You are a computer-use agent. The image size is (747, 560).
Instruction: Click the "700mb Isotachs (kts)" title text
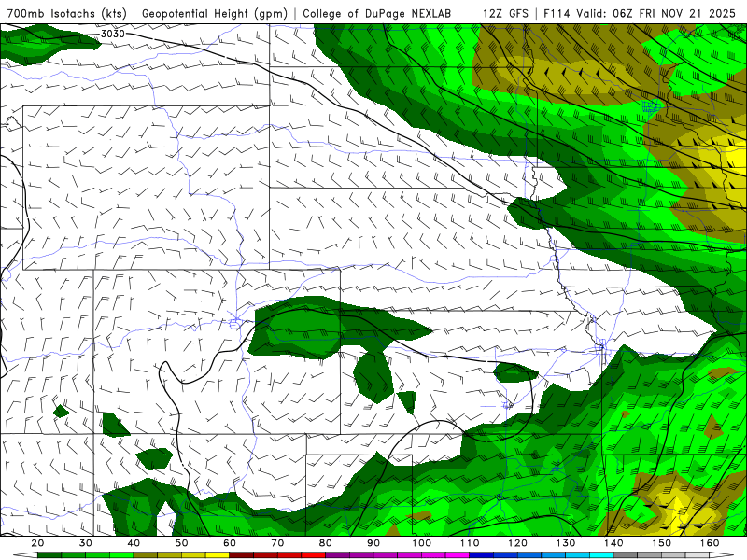pos(66,14)
